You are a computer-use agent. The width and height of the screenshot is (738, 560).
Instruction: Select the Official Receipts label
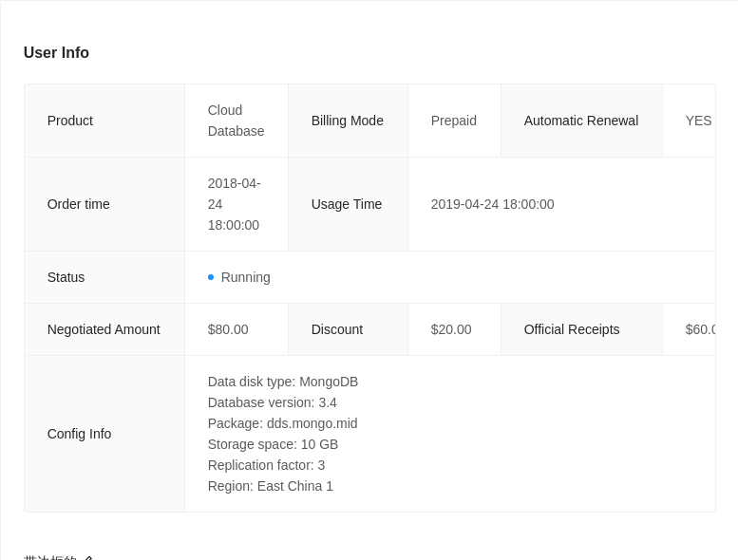click(x=571, y=329)
